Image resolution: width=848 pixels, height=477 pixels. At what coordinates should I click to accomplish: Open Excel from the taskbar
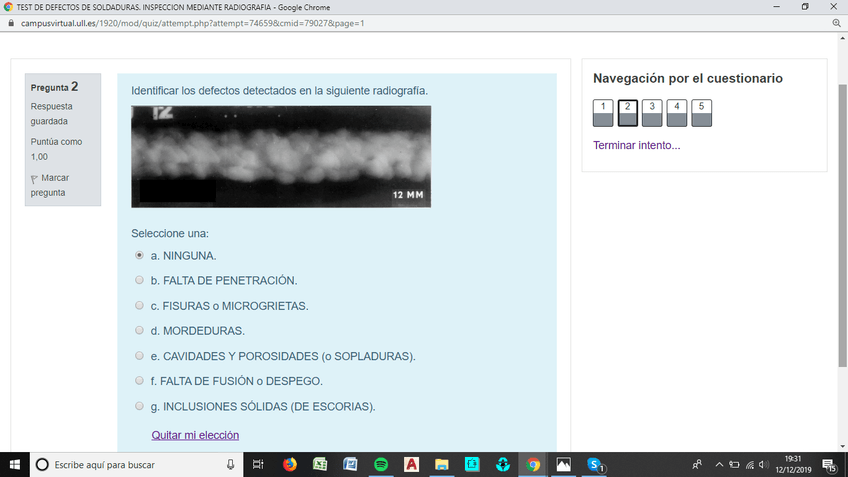pyautogui.click(x=320, y=465)
